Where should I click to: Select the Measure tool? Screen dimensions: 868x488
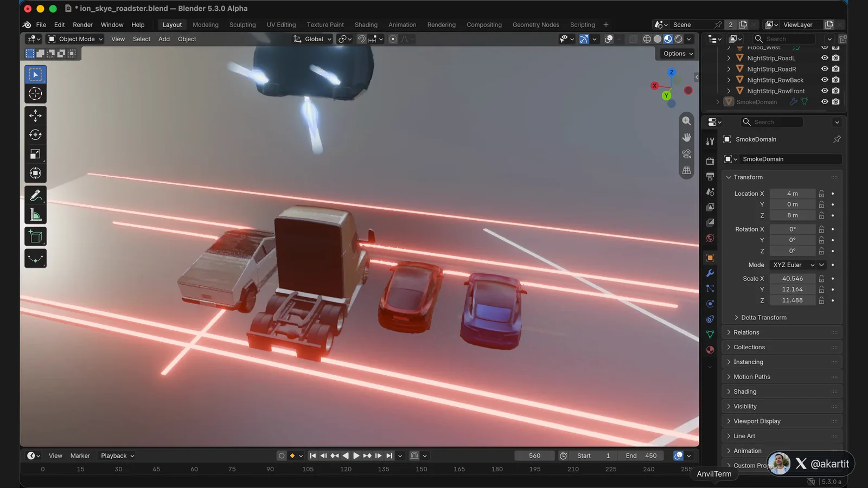35,215
